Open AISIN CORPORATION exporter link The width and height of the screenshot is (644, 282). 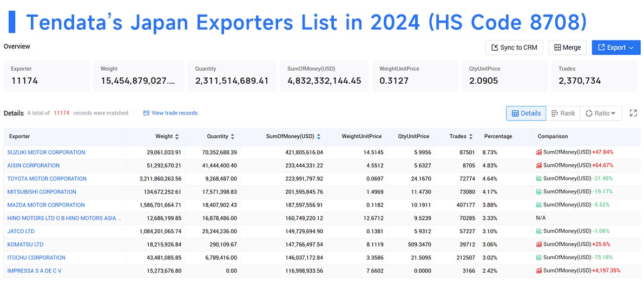[x=34, y=166]
